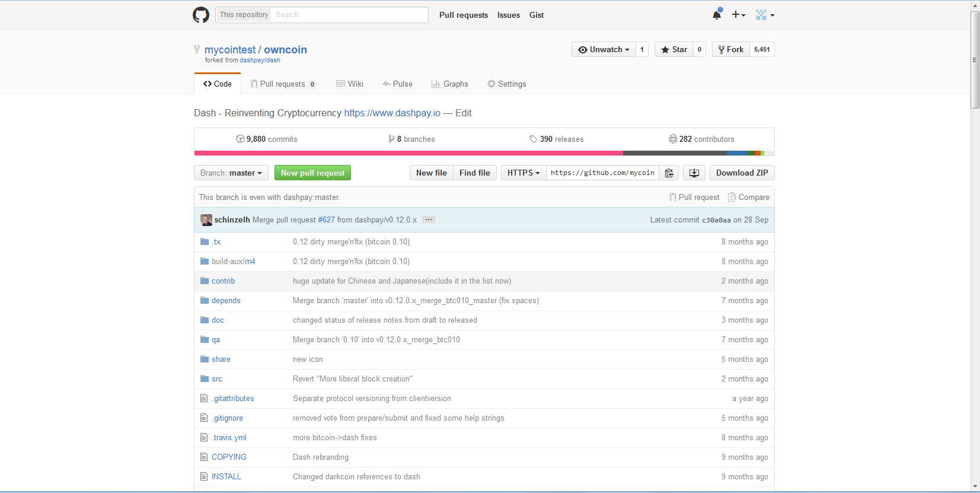Viewport: 980px width, 493px height.
Task: Switch to the Wiki tab
Action: click(x=350, y=84)
